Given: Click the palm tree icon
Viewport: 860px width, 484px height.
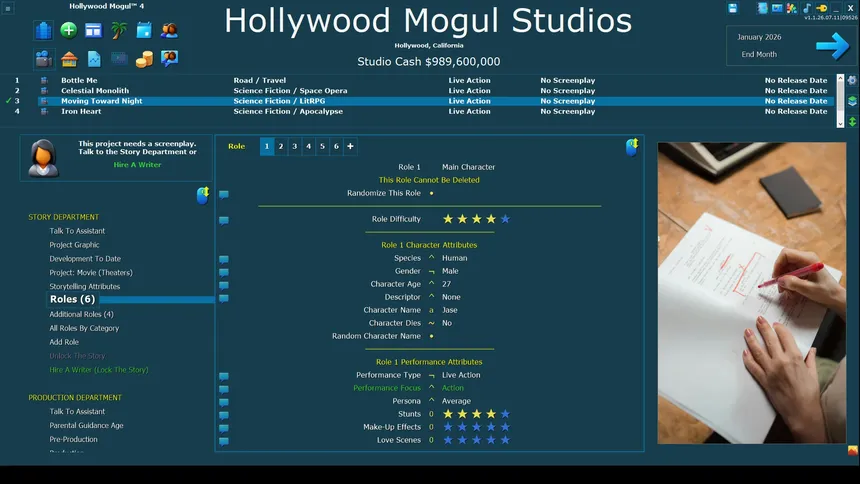Looking at the screenshot, I should pyautogui.click(x=118, y=30).
